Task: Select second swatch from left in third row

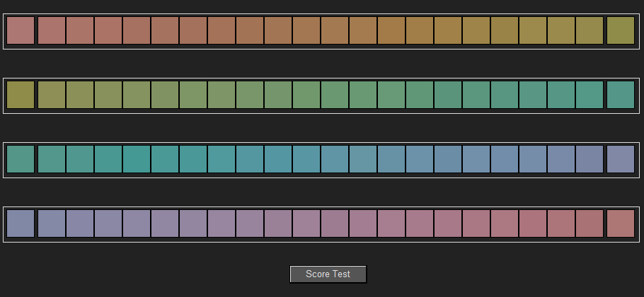Action: click(52, 159)
